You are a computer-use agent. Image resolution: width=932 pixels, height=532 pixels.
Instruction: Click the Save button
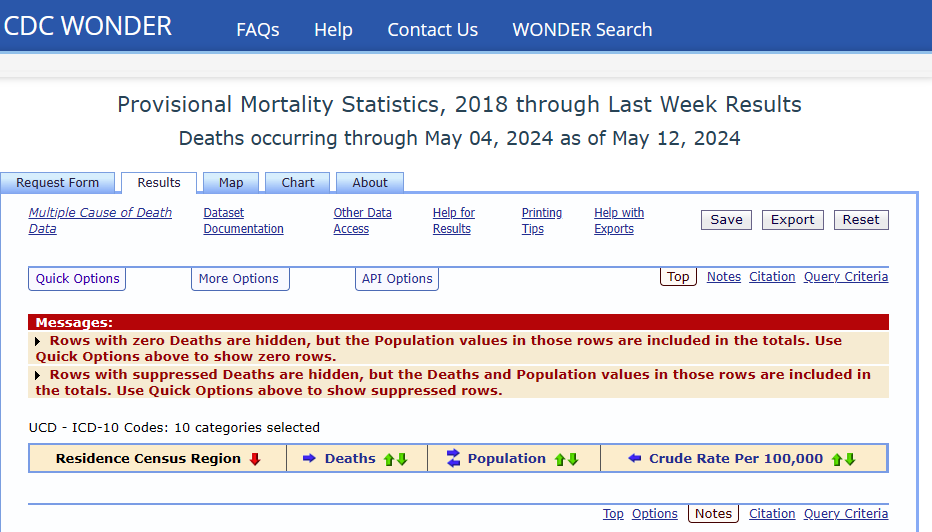tap(726, 220)
